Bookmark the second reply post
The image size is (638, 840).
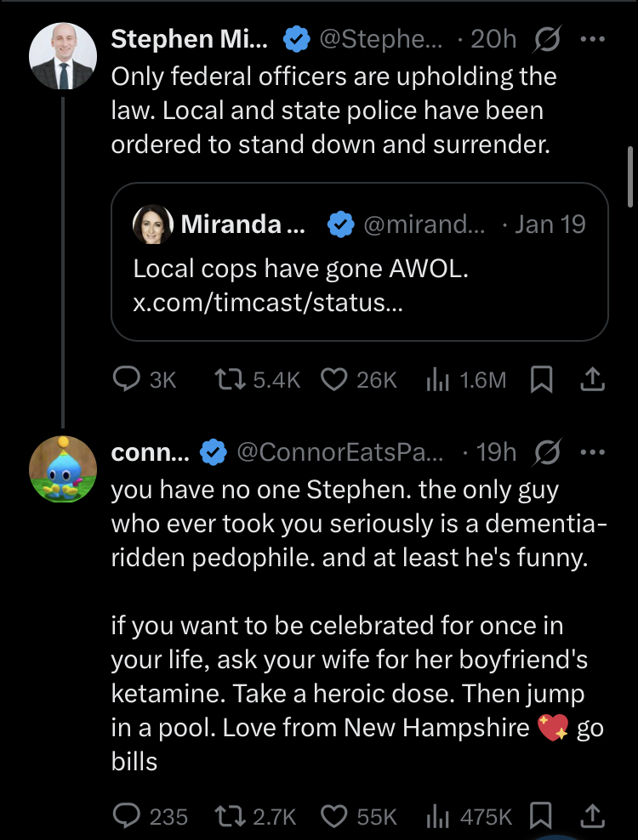pyautogui.click(x=541, y=816)
